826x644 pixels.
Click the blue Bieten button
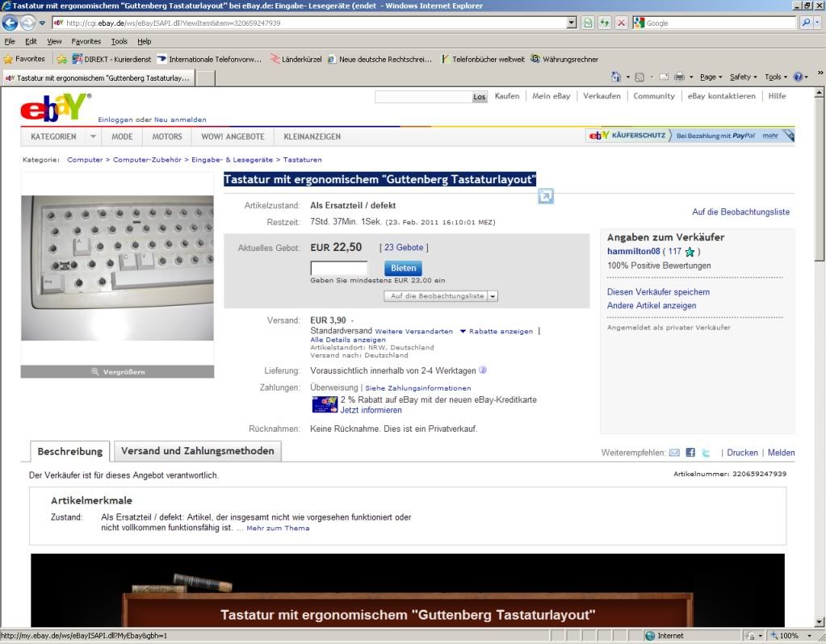tap(403, 268)
